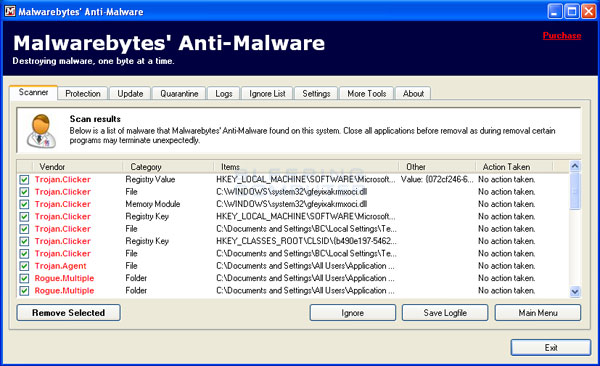
Task: Click the 'Scan results' heading text
Action: click(95, 119)
